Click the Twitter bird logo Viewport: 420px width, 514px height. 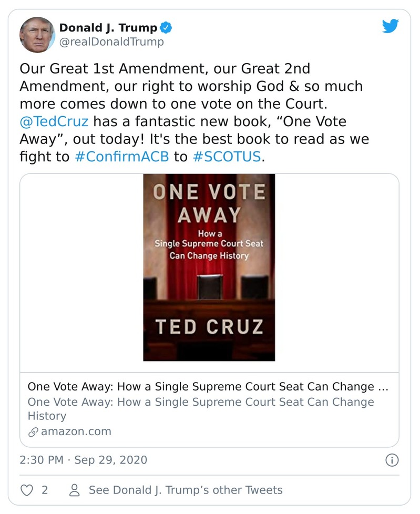(x=390, y=26)
